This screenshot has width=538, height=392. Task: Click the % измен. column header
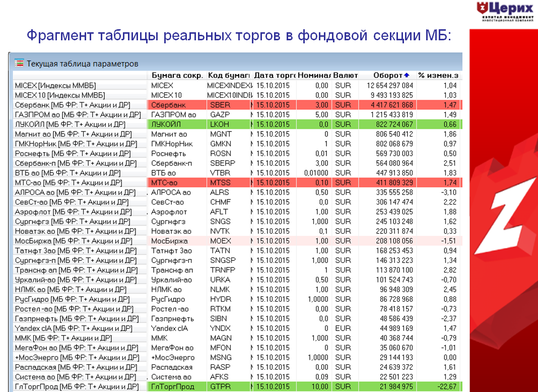[x=438, y=76]
